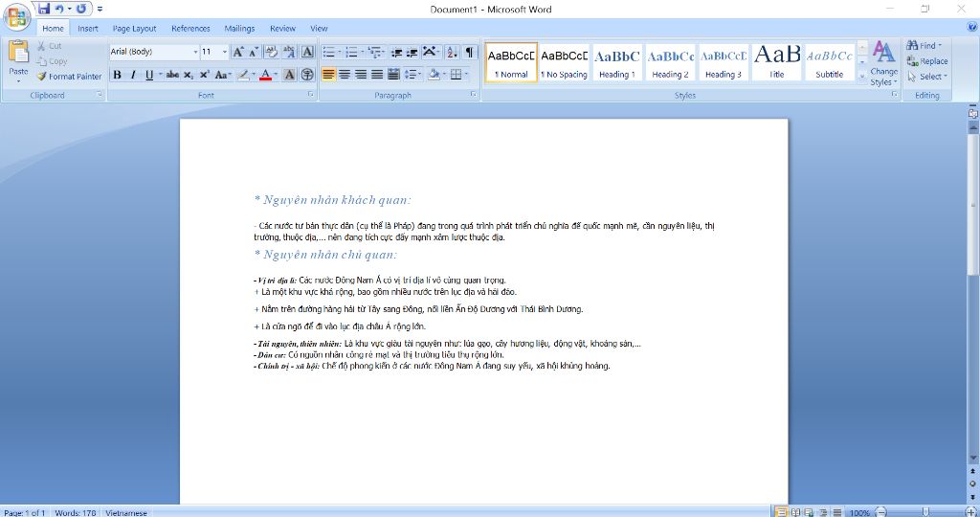The width and height of the screenshot is (980, 517).
Task: Decrease paragraph indent
Action: tap(396, 53)
